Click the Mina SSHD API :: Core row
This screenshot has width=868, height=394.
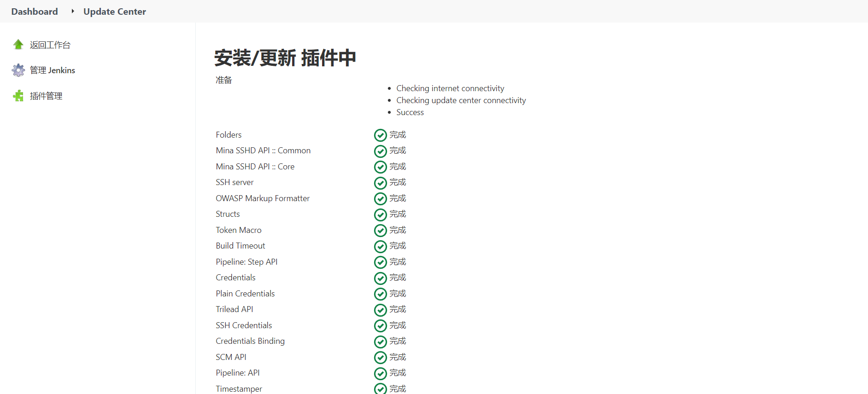(x=255, y=167)
